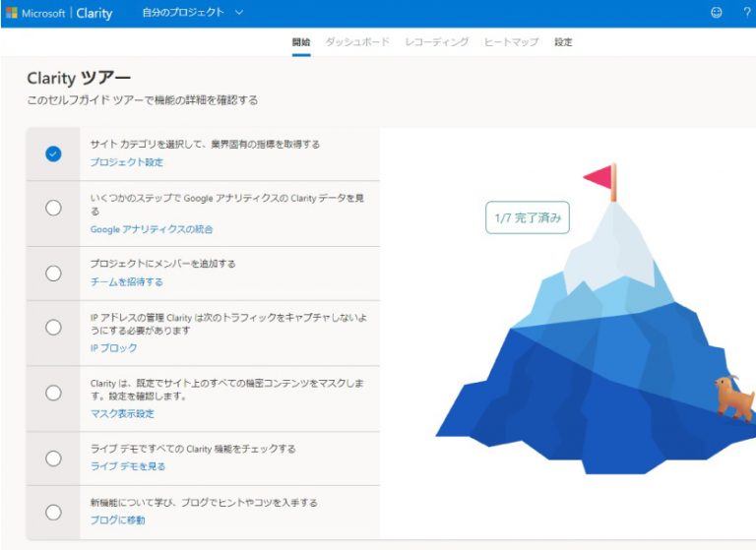
Task: Open the IP ブロック link
Action: click(x=114, y=347)
